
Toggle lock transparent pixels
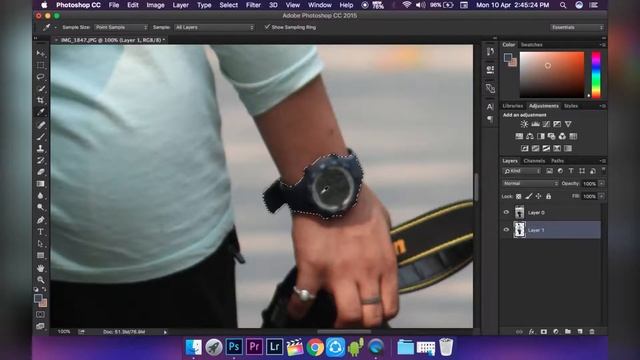pos(518,196)
